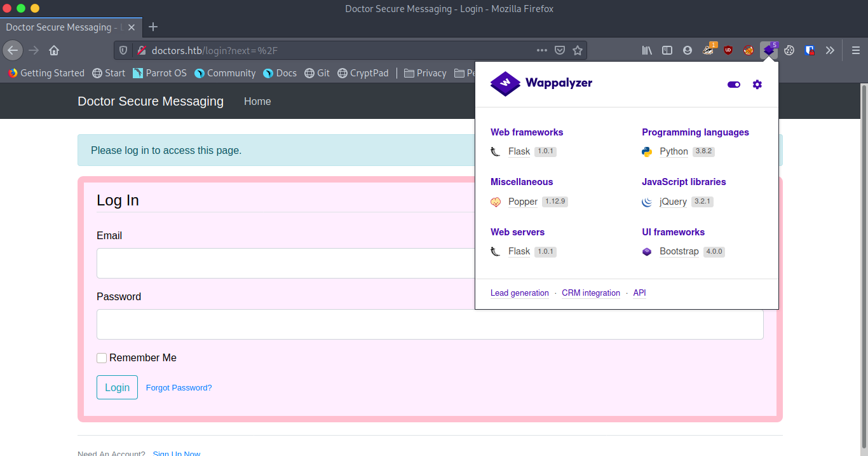Open Wappalyzer settings gear
Screen dimensions: 868x456
tap(757, 85)
